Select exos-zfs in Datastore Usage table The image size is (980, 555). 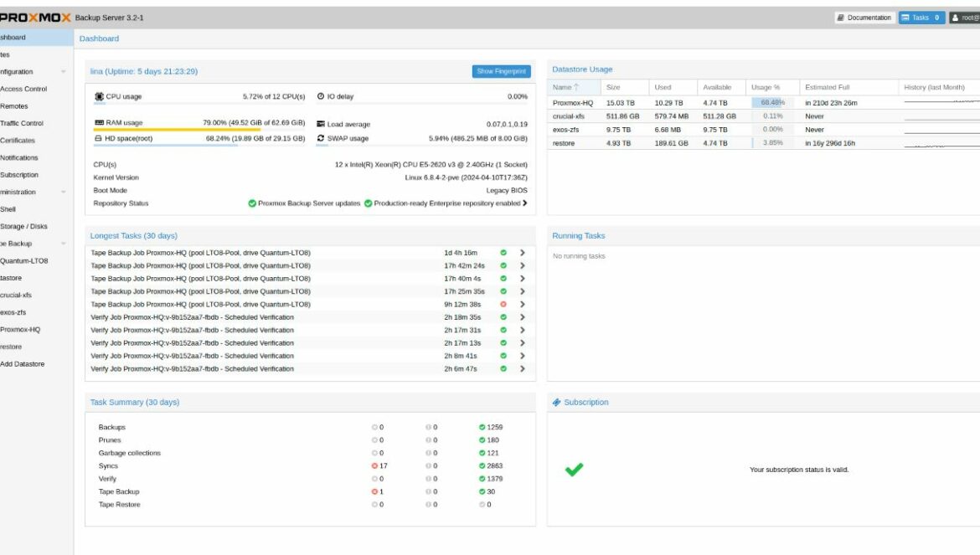(x=764, y=129)
